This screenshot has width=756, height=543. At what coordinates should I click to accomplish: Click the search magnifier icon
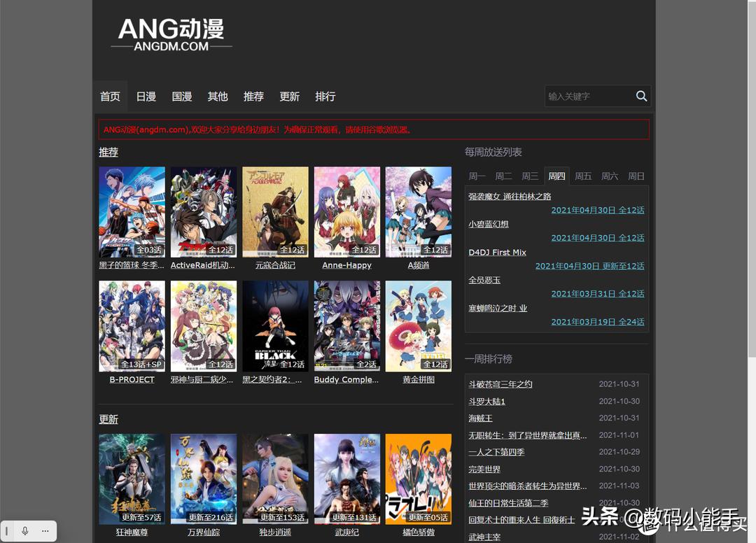pyautogui.click(x=641, y=96)
